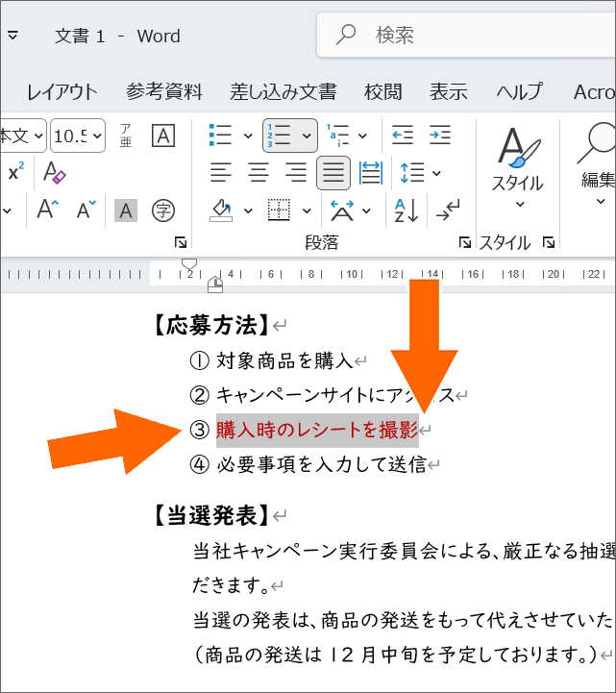
Task: Open the ヘルプ tab
Action: click(x=520, y=92)
